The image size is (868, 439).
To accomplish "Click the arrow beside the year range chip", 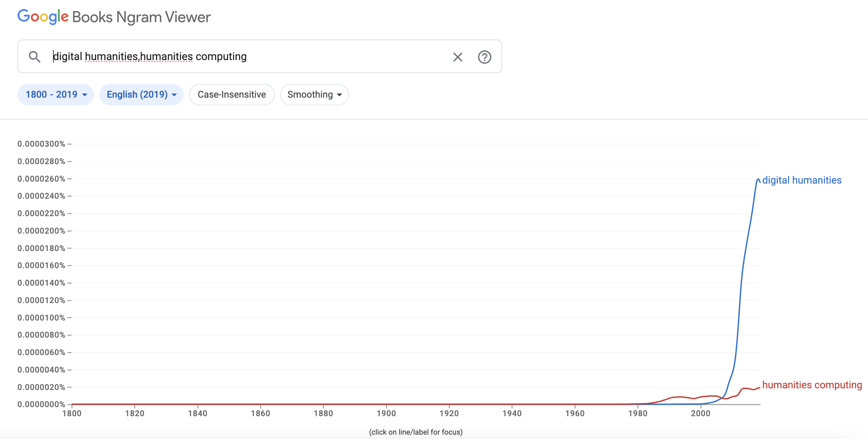I will click(x=85, y=95).
